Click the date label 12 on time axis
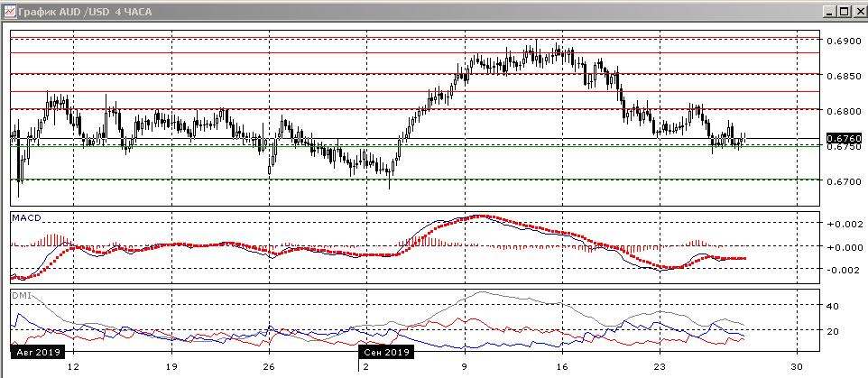Screen dimensions: 868x378 tap(73, 366)
